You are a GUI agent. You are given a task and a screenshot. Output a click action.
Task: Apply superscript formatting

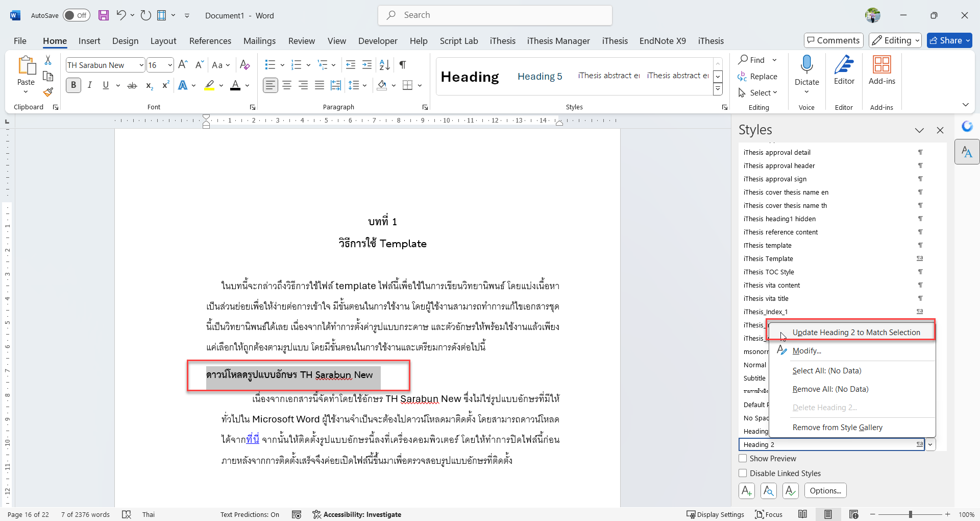165,85
